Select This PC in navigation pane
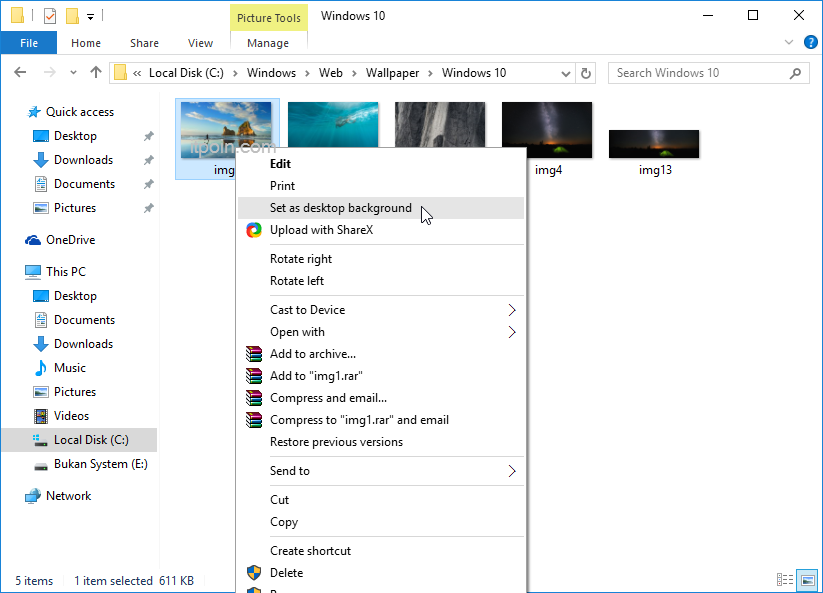 [66, 272]
